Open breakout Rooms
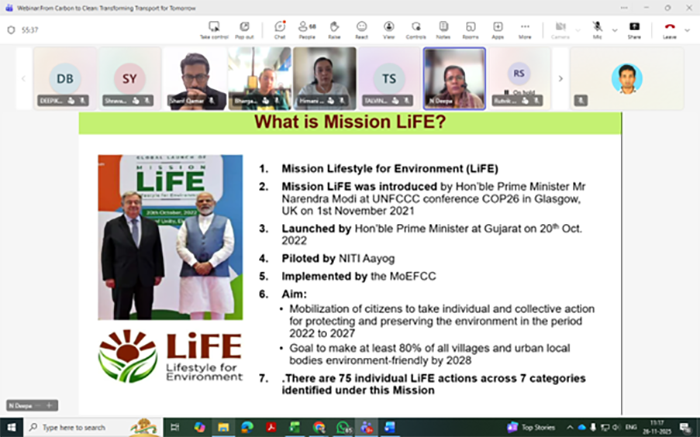The height and width of the screenshot is (437, 700). coord(470,28)
